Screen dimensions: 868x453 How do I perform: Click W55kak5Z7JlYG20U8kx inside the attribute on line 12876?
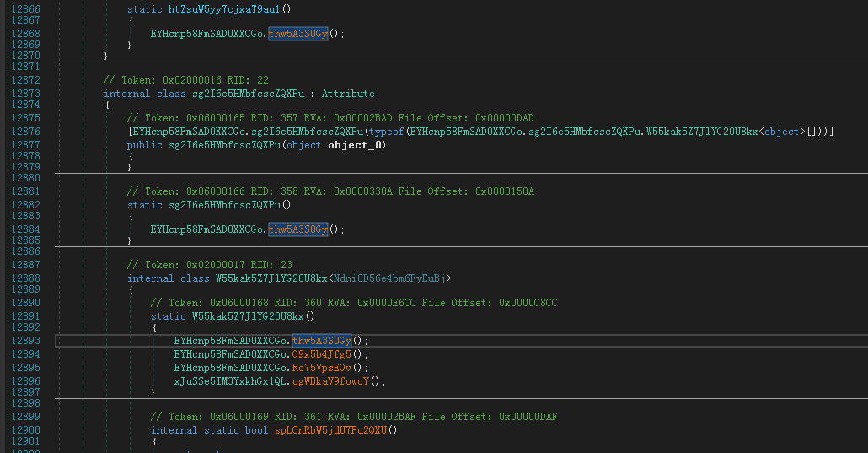pos(702,132)
